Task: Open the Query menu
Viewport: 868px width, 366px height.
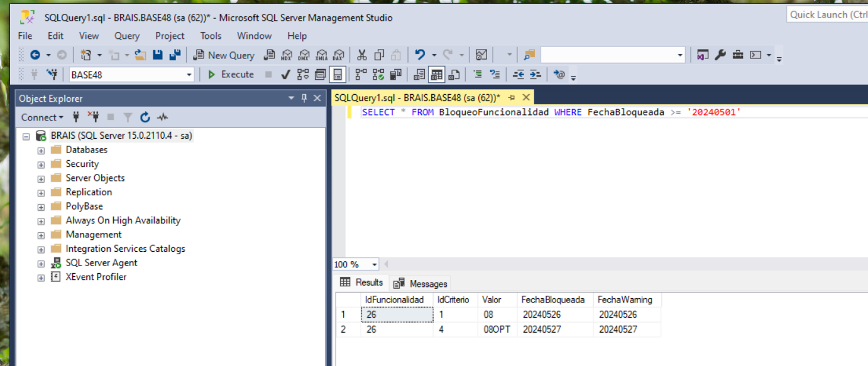Action: [x=127, y=36]
